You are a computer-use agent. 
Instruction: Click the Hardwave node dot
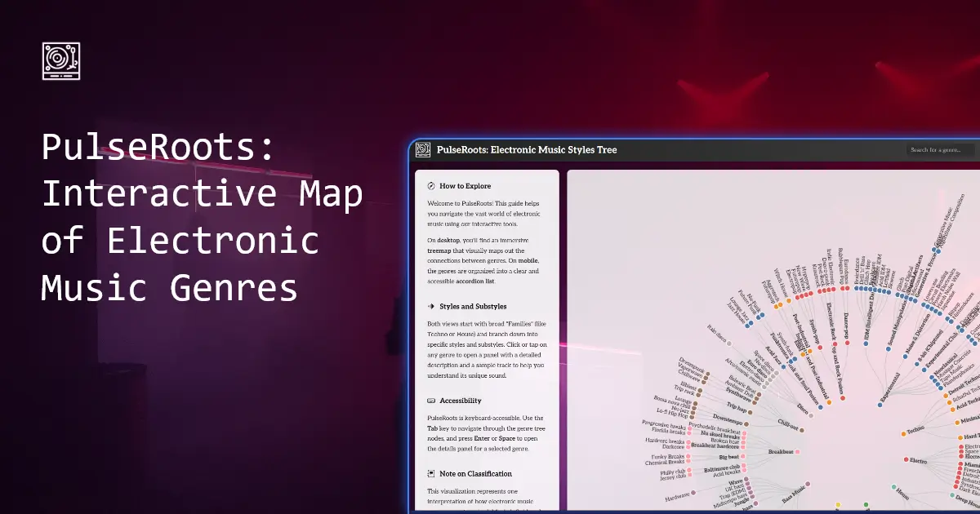point(693,494)
